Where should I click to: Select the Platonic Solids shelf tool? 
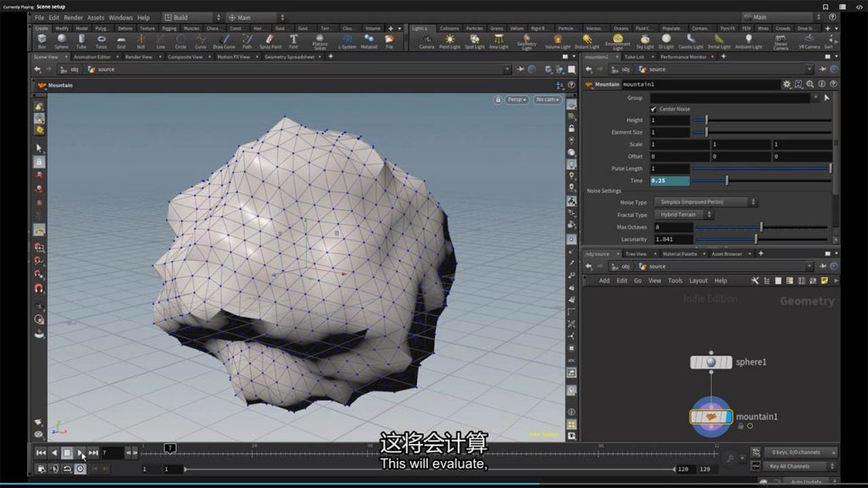[x=320, y=42]
